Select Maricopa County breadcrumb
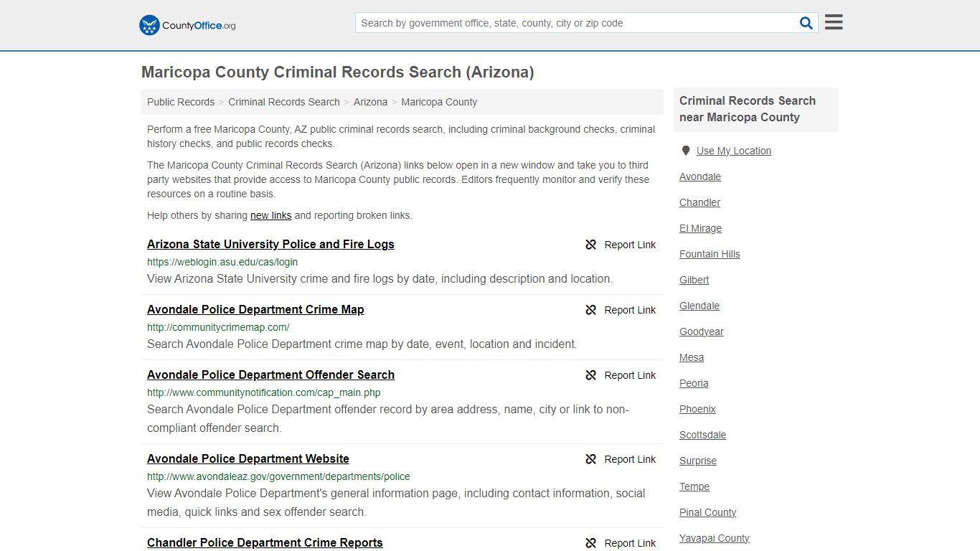980x551 pixels. 439,102
